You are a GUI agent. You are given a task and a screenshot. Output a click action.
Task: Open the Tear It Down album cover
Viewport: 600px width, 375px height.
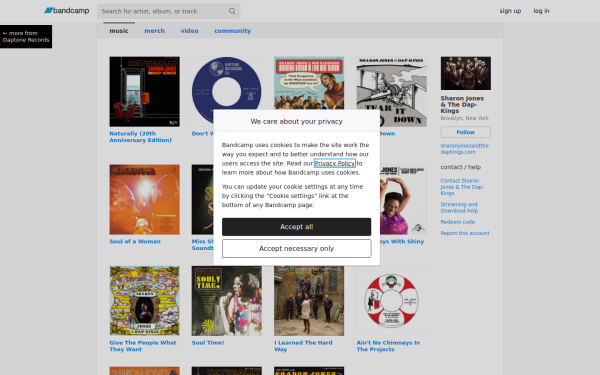(x=391, y=91)
